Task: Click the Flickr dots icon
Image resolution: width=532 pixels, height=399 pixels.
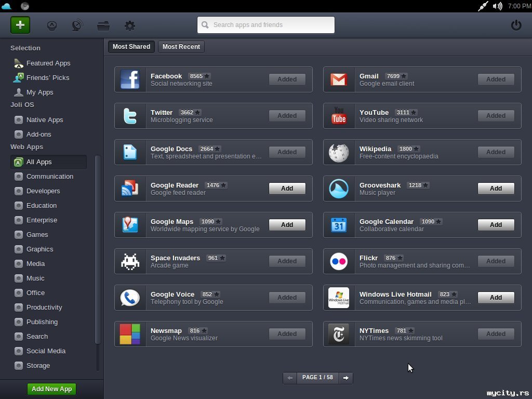Action: click(339, 261)
